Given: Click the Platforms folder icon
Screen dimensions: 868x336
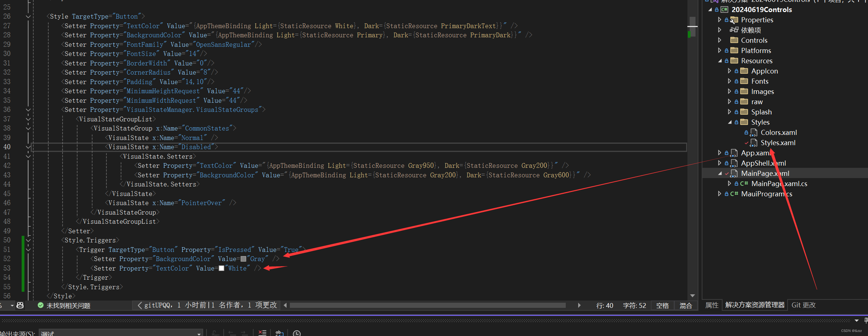Looking at the screenshot, I should pyautogui.click(x=734, y=50).
